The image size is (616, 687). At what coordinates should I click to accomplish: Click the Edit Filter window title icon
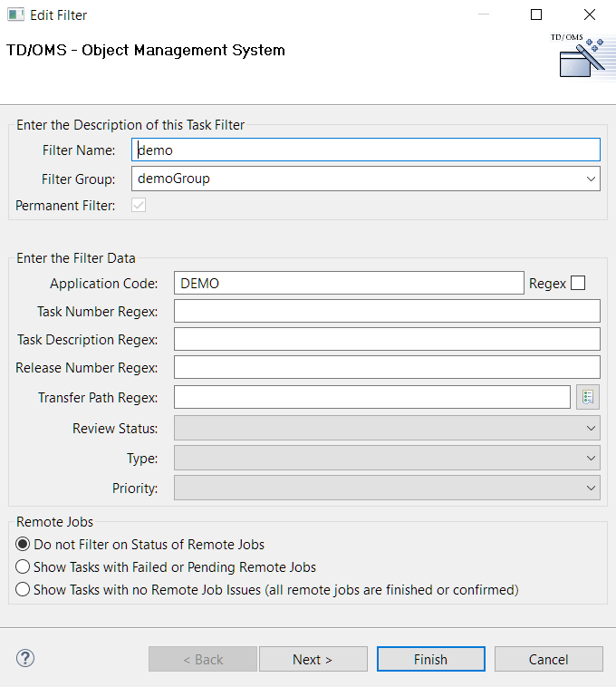15,15
